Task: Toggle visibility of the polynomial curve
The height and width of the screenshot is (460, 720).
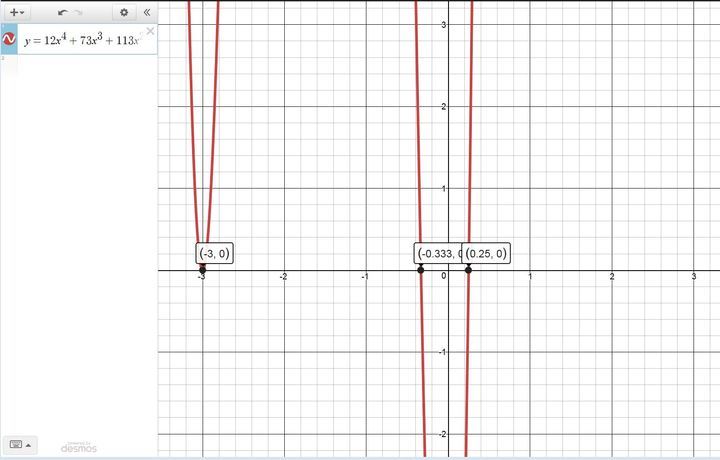Action: (x=9, y=40)
